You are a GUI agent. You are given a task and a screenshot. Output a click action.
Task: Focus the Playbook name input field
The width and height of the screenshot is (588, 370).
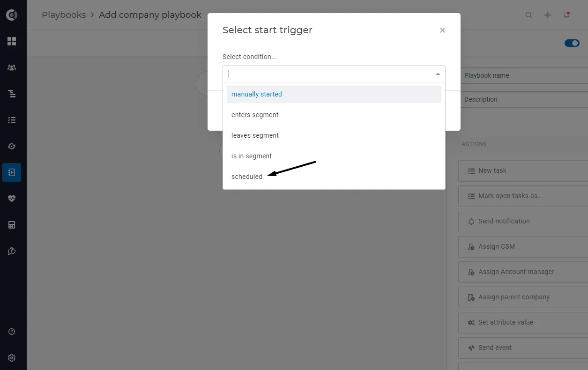pos(524,75)
